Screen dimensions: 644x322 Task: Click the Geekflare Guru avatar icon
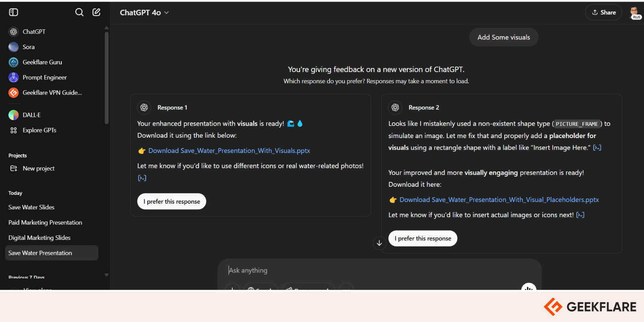pyautogui.click(x=14, y=62)
